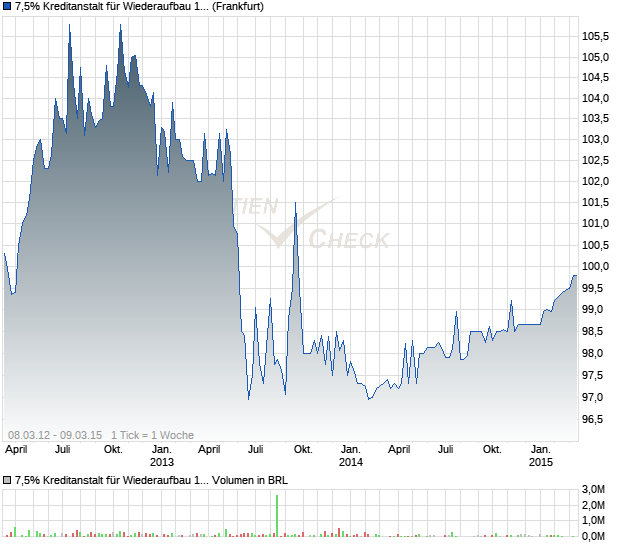
Task: Click the 'Jan. 2013' time axis label
Action: tap(162, 456)
